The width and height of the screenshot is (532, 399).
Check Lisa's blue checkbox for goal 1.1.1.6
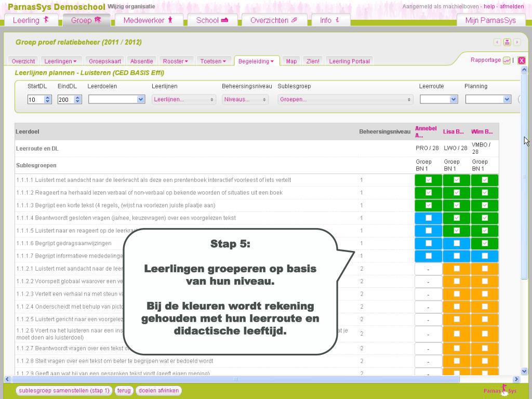coord(457,243)
